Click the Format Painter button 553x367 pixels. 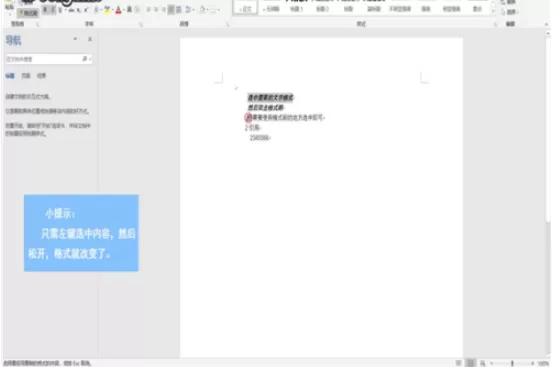pos(28,13)
